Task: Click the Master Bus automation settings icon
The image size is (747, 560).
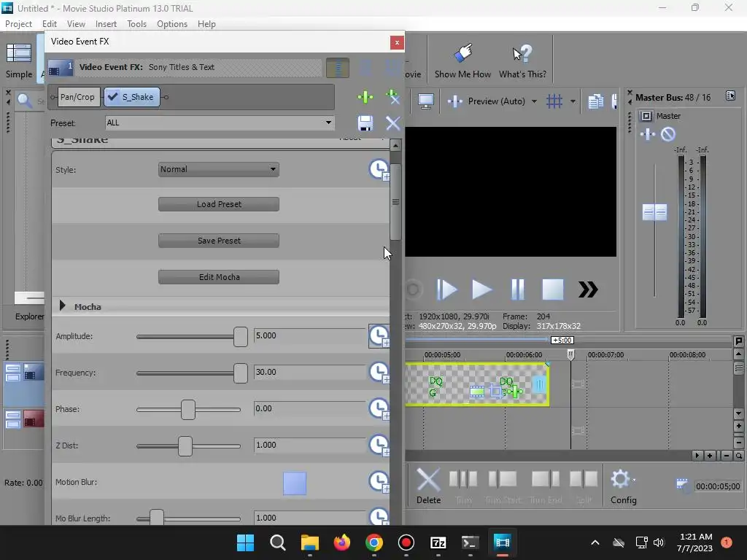Action: (x=646, y=116)
